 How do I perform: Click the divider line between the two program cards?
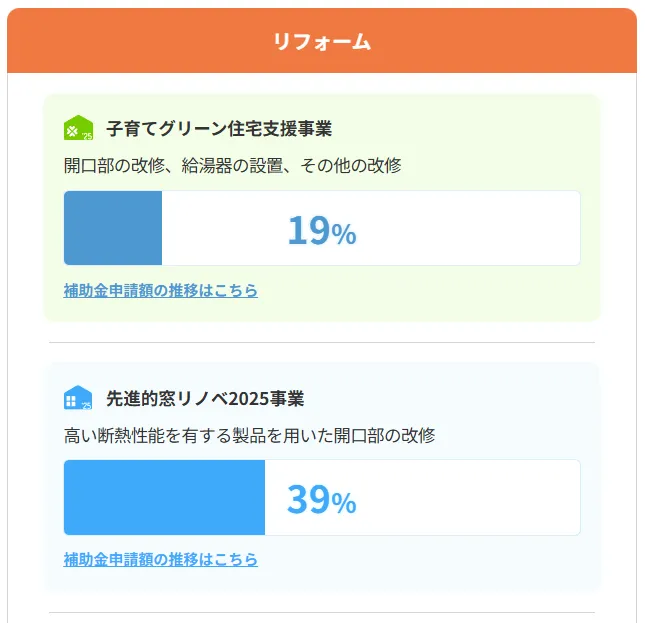point(322,342)
